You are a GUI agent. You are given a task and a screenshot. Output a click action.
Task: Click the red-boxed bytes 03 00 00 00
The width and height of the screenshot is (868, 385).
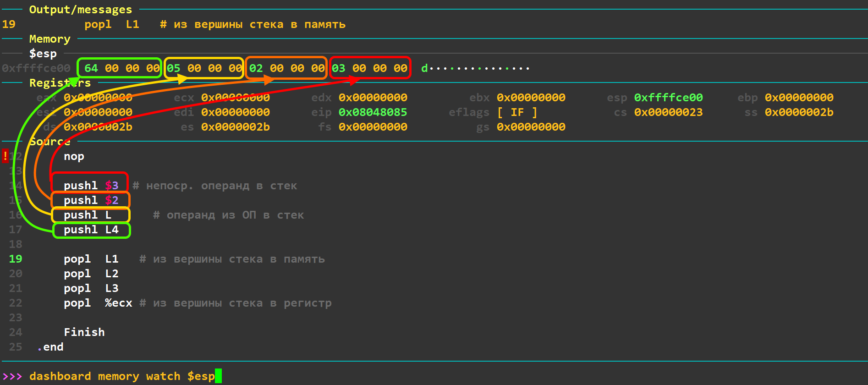(369, 68)
